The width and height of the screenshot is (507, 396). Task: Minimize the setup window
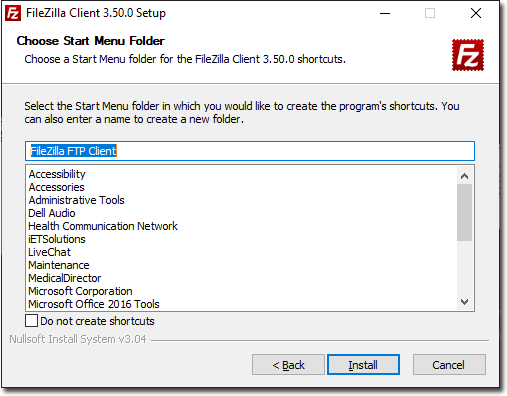[385, 13]
